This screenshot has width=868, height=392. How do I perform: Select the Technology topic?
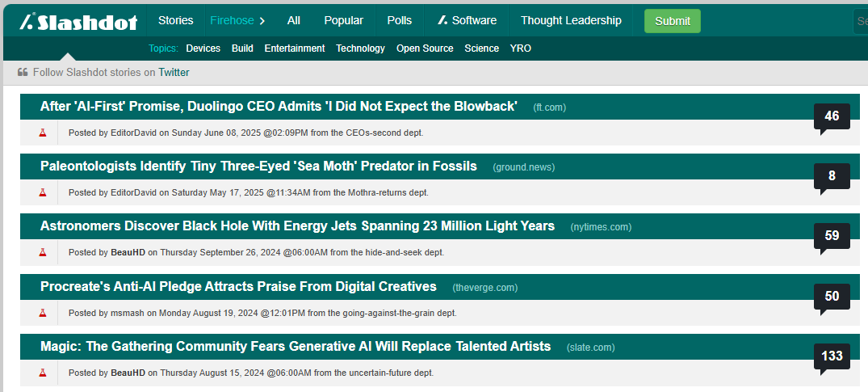coord(360,48)
